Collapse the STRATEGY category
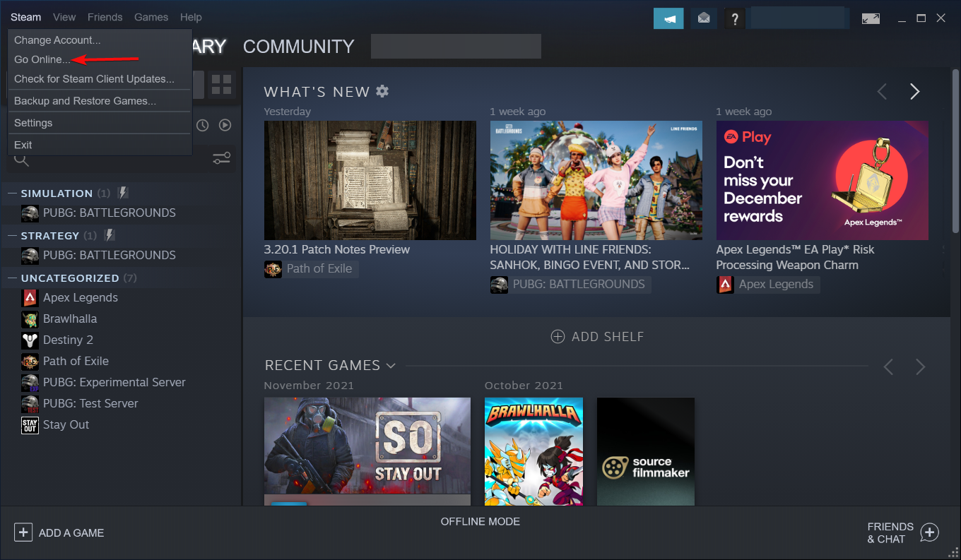The width and height of the screenshot is (961, 560). coord(12,235)
